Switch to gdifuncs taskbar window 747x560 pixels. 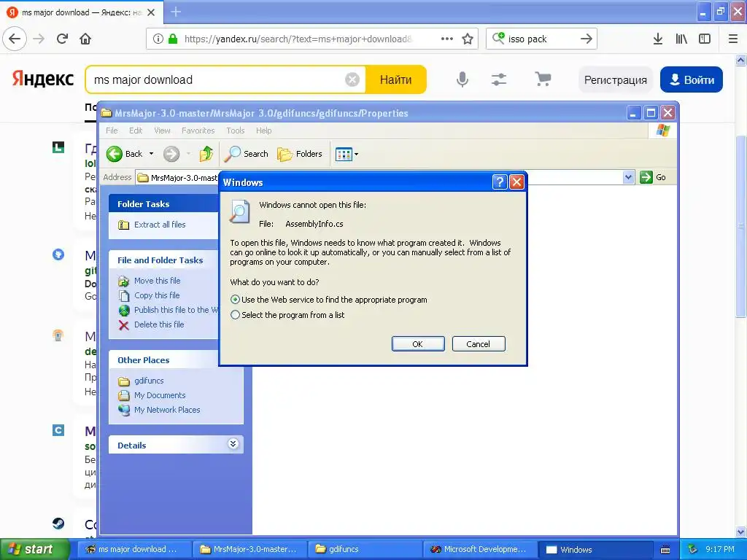click(x=365, y=549)
